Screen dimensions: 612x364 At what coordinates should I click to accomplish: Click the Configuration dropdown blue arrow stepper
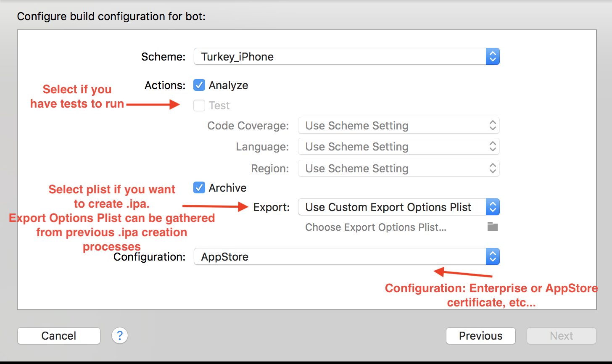pyautogui.click(x=493, y=257)
